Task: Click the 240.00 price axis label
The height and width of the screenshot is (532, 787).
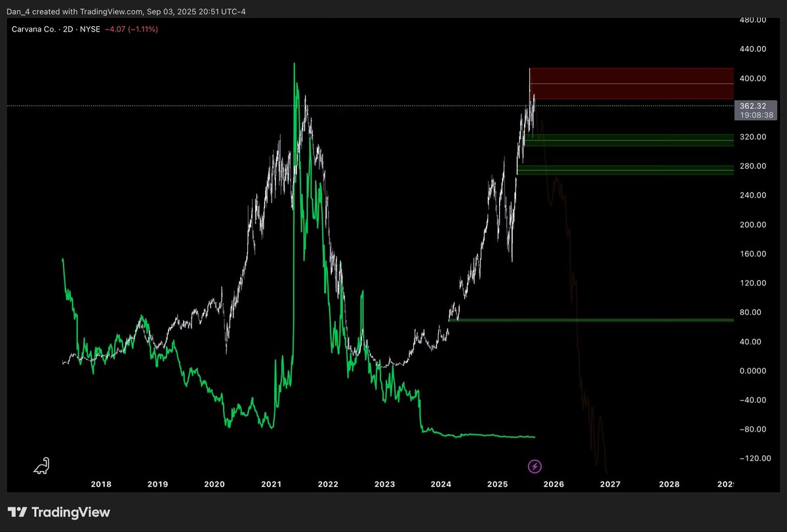Action: 753,195
